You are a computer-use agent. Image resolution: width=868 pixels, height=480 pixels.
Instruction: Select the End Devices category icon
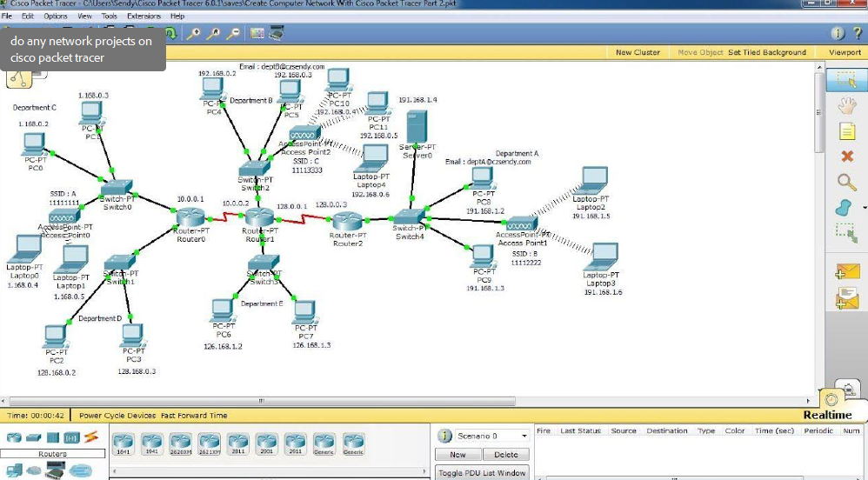coord(15,471)
